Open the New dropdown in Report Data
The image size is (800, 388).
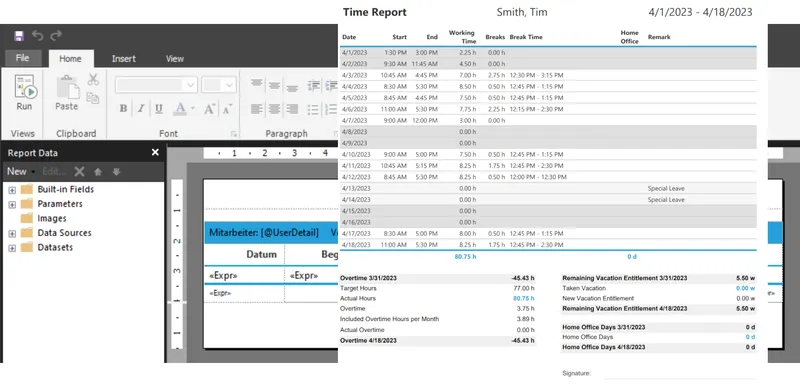click(x=20, y=172)
